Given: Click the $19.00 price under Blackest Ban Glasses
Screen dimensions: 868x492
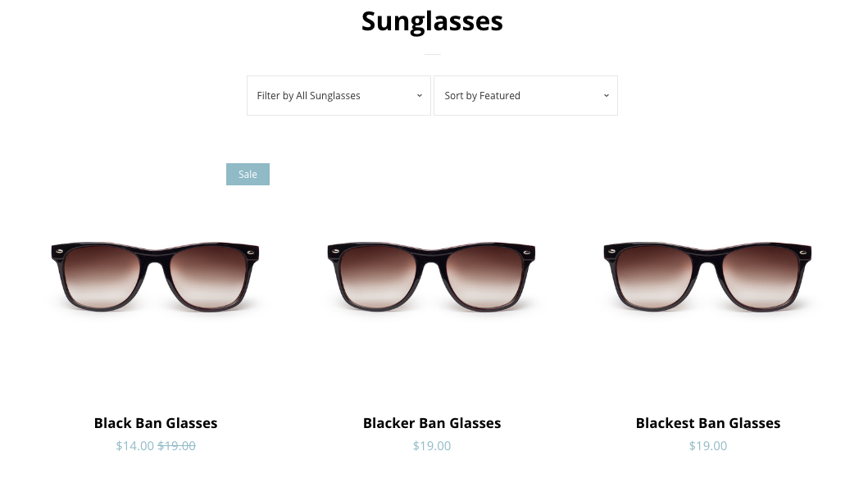Looking at the screenshot, I should tap(708, 446).
